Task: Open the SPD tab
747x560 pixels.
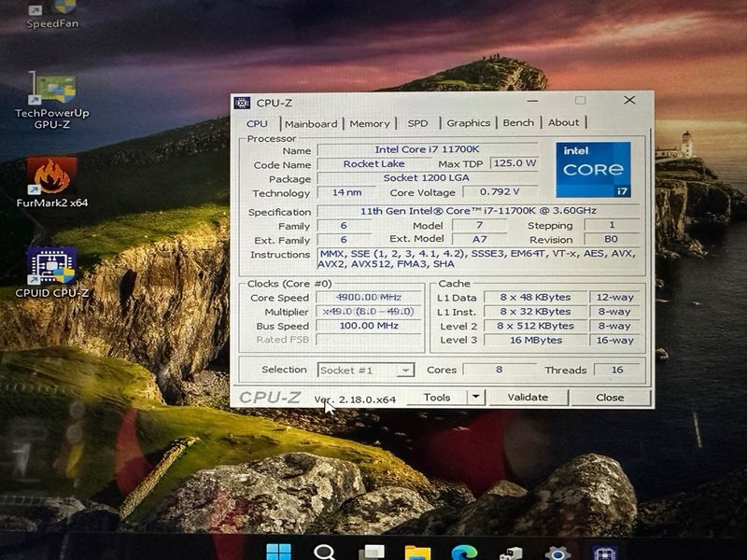Action: coord(417,123)
